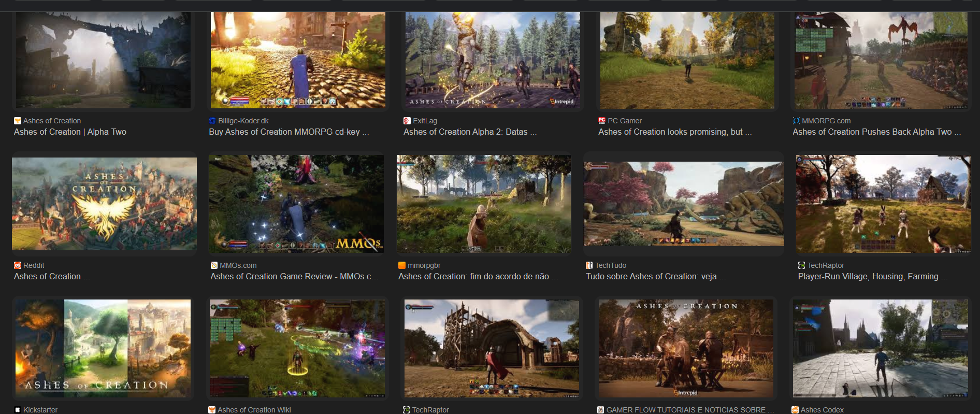Open 'Tudo sobre Ashes of Creation' link
980x414 pixels.
click(656, 276)
